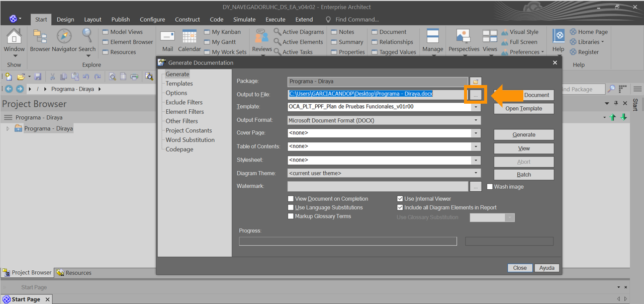The height and width of the screenshot is (304, 644).
Task: Switch to the Layout ribbon tab
Action: (93, 20)
